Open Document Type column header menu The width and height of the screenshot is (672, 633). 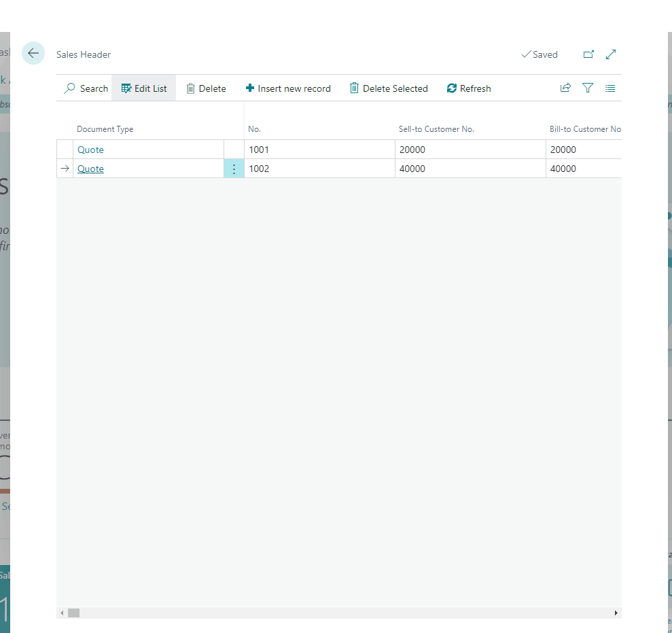click(105, 129)
